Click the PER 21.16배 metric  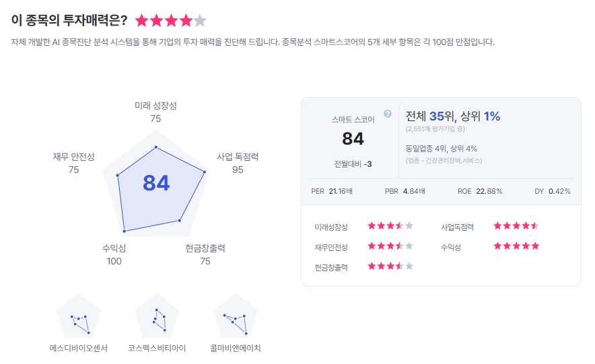pos(332,191)
